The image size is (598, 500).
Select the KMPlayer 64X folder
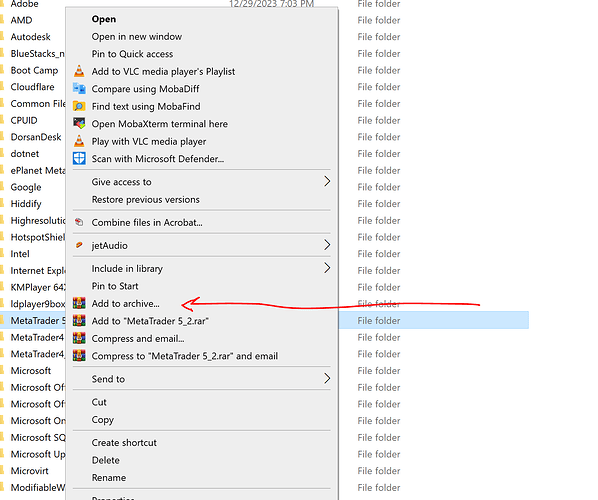38,288
